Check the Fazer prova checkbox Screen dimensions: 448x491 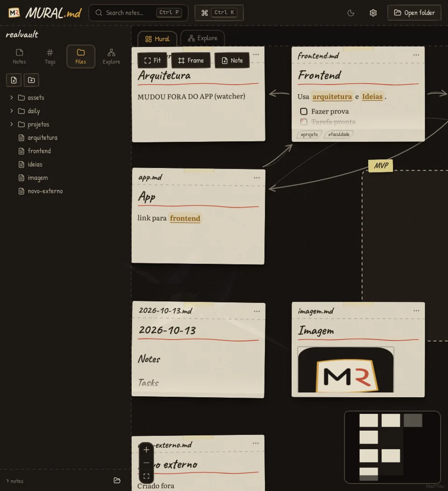click(x=303, y=112)
